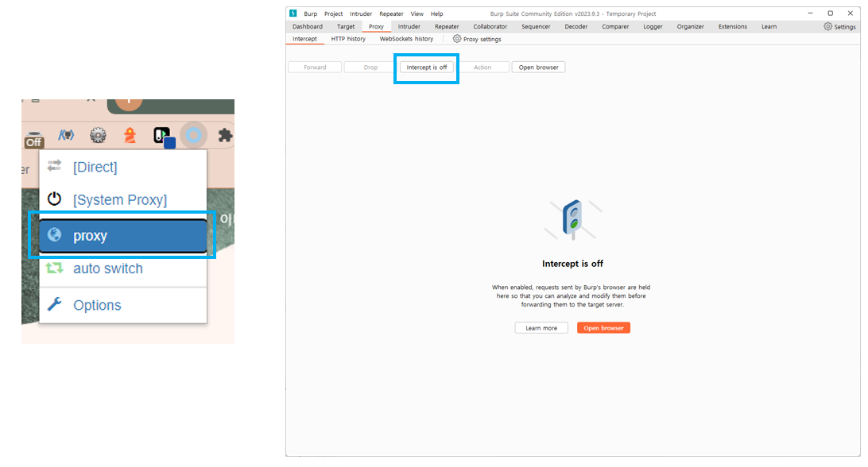Click the black-and-white extension icon with blue badge
The width and height of the screenshot is (868, 467).
[164, 137]
